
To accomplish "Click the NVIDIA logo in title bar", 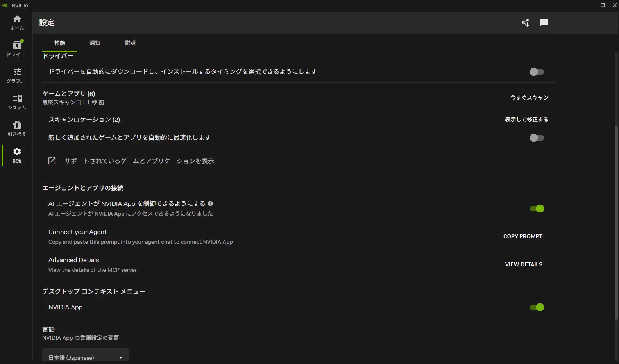I will [5, 5].
